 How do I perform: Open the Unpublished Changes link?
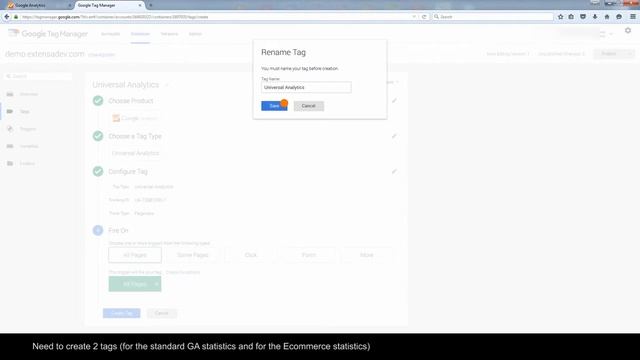[561, 54]
